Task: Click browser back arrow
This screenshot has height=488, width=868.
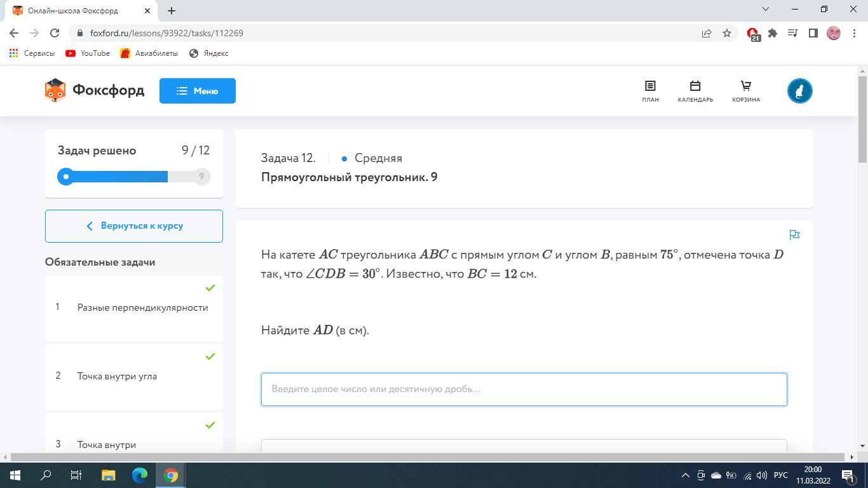Action: coord(14,33)
